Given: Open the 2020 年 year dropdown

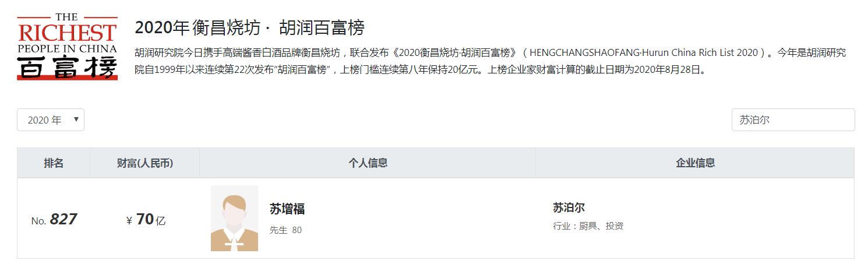Looking at the screenshot, I should [x=51, y=120].
